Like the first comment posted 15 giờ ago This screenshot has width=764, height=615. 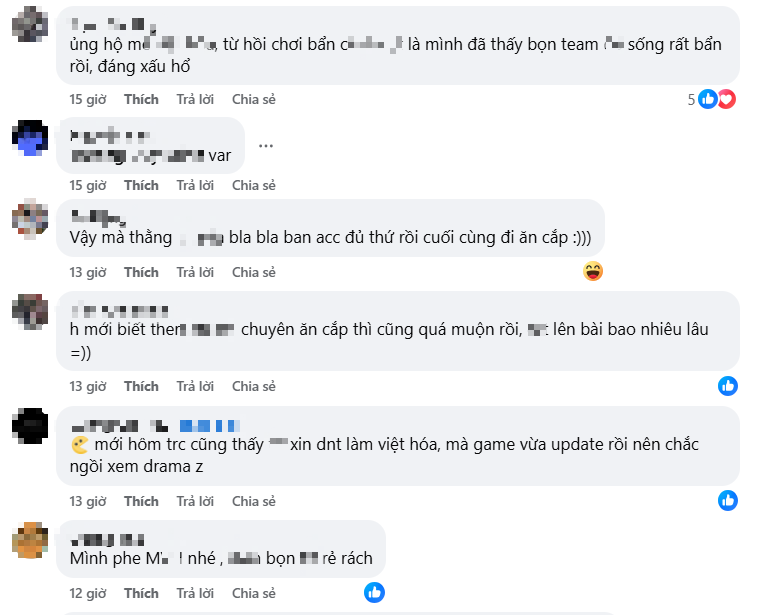click(x=141, y=99)
